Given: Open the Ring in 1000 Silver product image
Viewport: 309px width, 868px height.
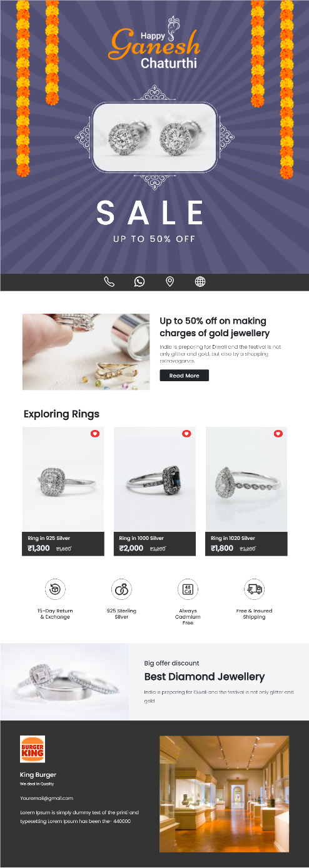Looking at the screenshot, I should (154, 479).
